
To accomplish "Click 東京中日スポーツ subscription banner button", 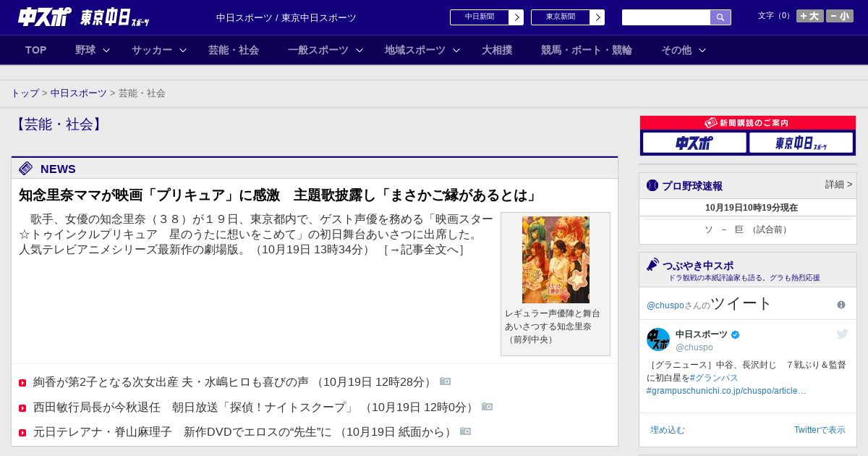I will [x=801, y=143].
